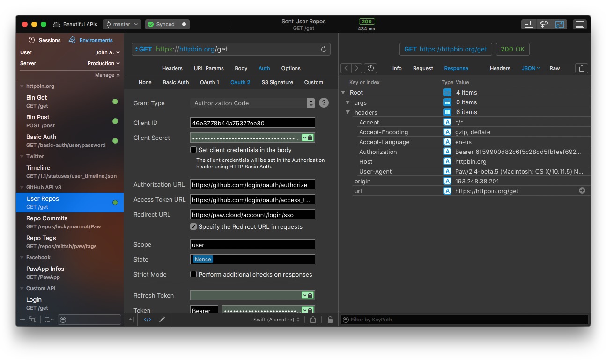Screen dimensions: 606x364
Task: Click the export share icon in bottom bar
Action: point(313,320)
